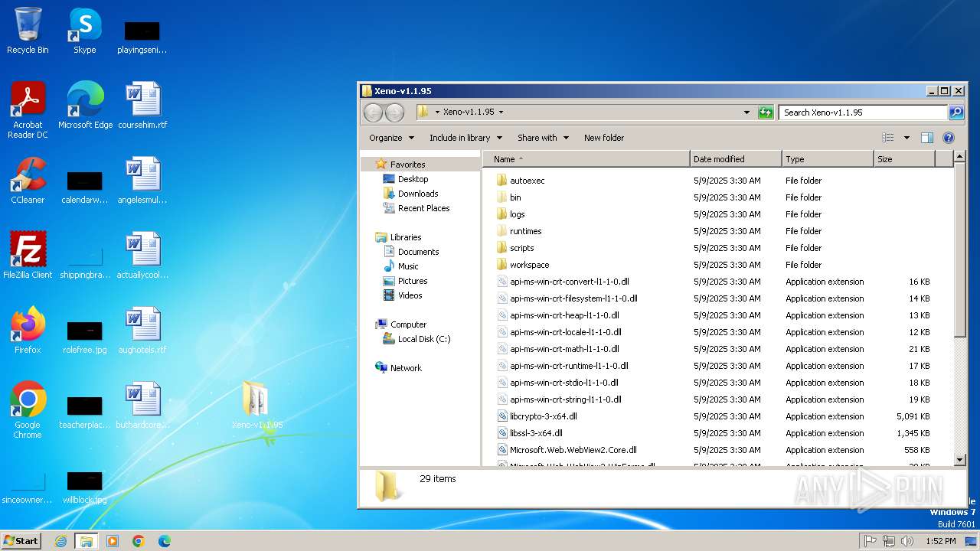Screen dimensions: 980x551
Task: Expand view options dropdown arrow
Action: (x=906, y=138)
